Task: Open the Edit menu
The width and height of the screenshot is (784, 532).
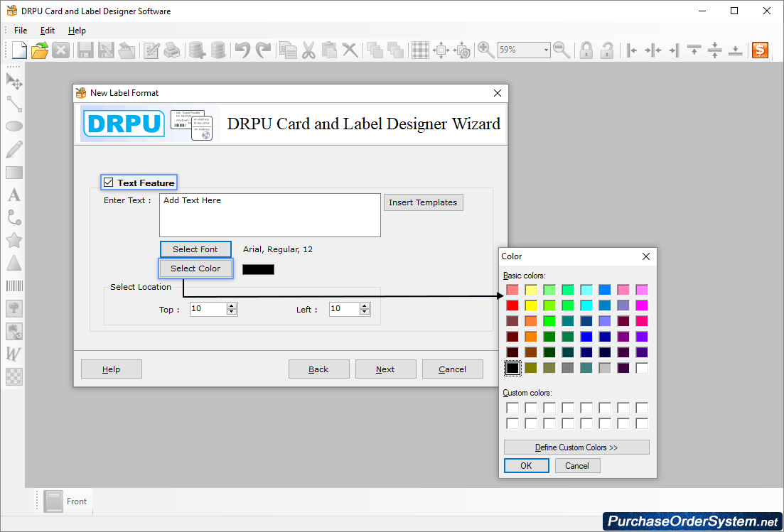Action: point(48,31)
